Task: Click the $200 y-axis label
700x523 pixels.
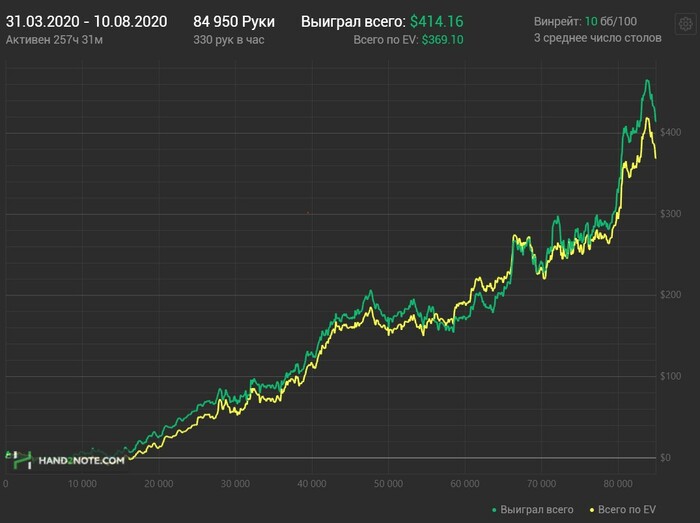Action: pos(671,295)
